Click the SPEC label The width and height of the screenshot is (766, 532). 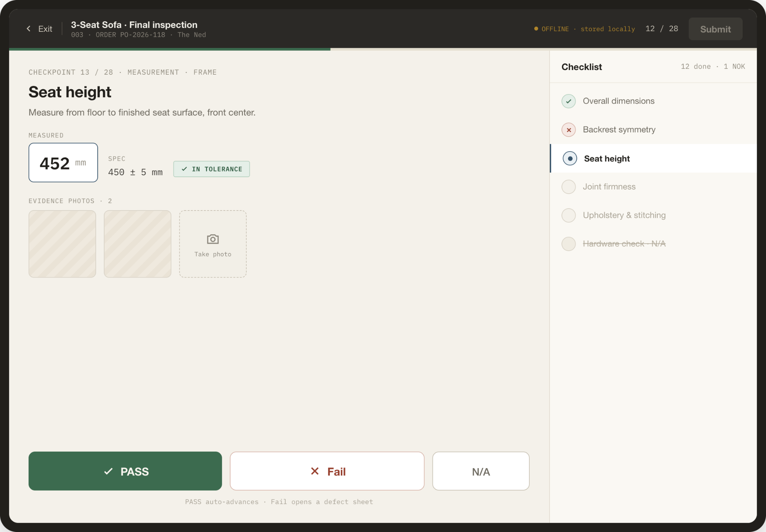pyautogui.click(x=117, y=159)
